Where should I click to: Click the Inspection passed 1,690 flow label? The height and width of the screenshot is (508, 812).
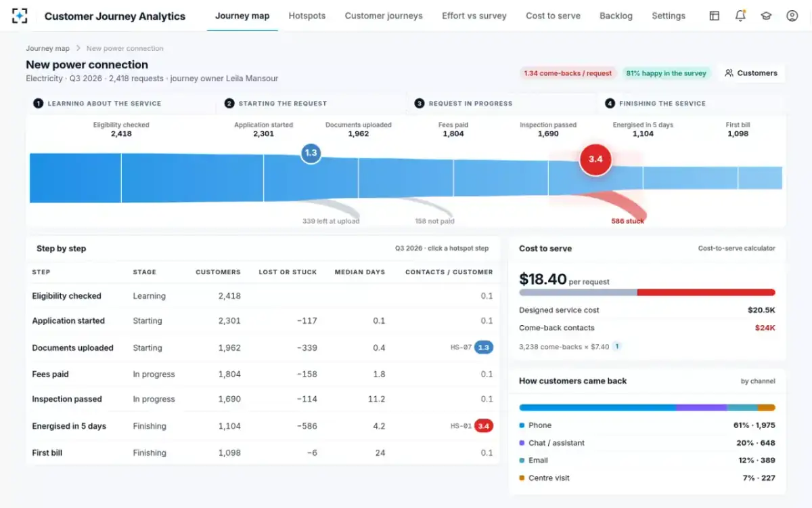point(548,129)
